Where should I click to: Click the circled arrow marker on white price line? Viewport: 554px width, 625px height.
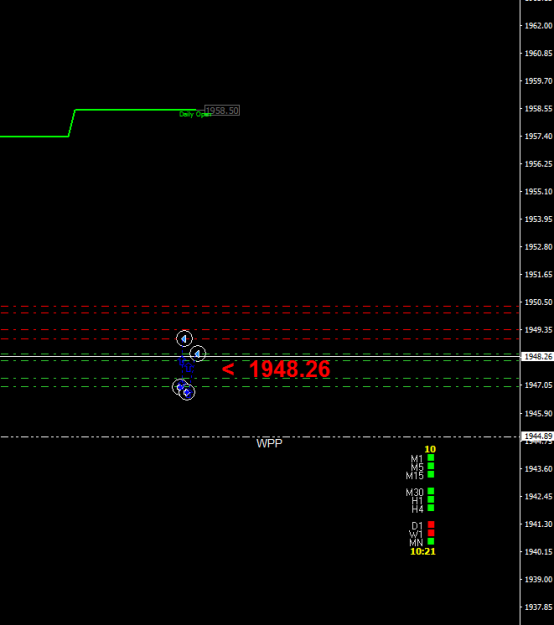pyautogui.click(x=198, y=354)
